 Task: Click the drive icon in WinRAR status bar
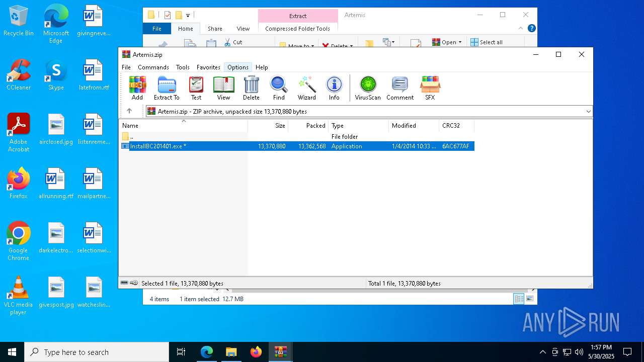click(124, 283)
